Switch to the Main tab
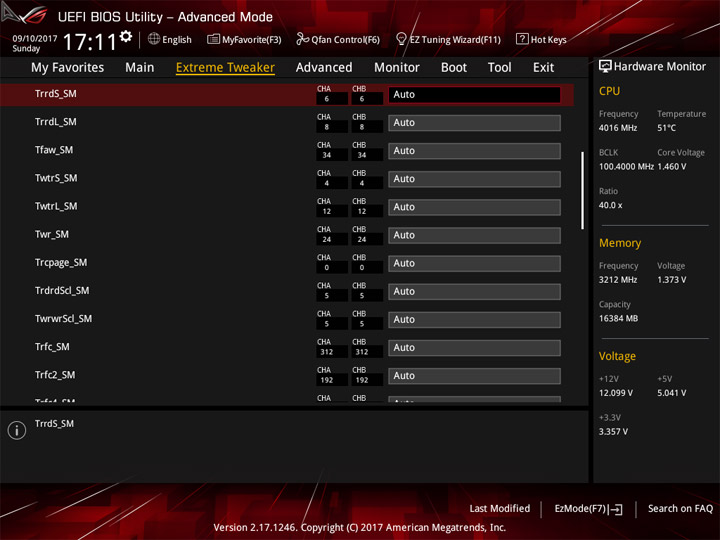 coord(140,68)
